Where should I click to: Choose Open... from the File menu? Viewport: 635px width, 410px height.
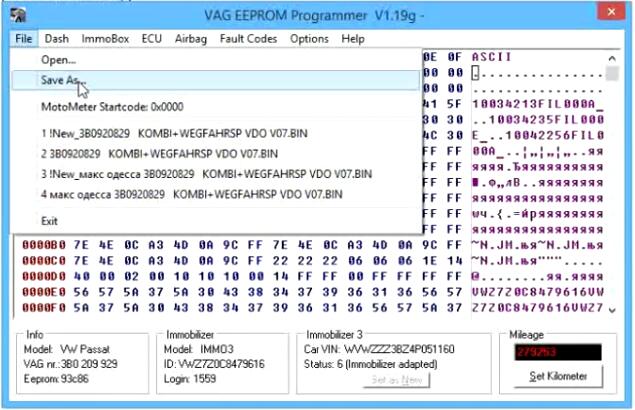click(x=215, y=60)
